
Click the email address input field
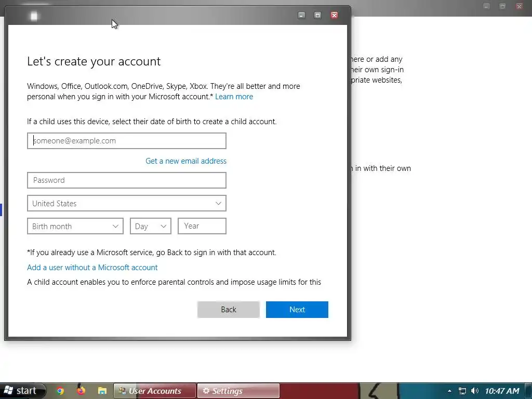pyautogui.click(x=127, y=141)
